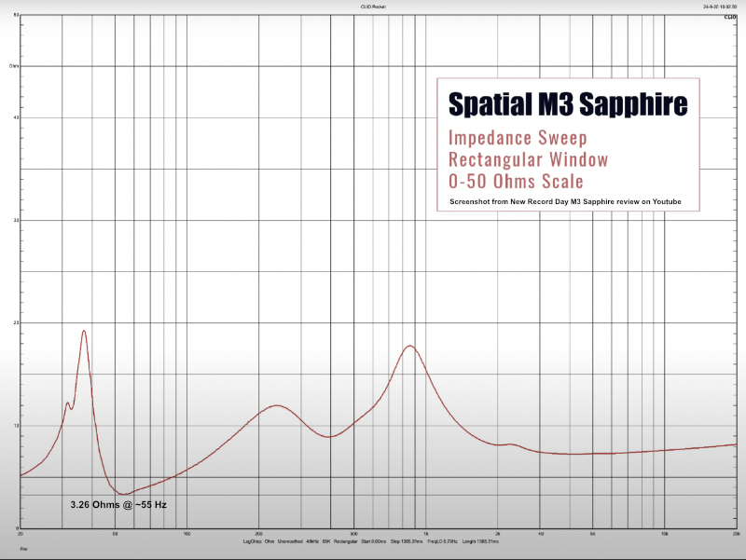The height and width of the screenshot is (560, 746).
Task: Click the 'Spatial M3 Sapphire' title text
Action: coord(568,104)
